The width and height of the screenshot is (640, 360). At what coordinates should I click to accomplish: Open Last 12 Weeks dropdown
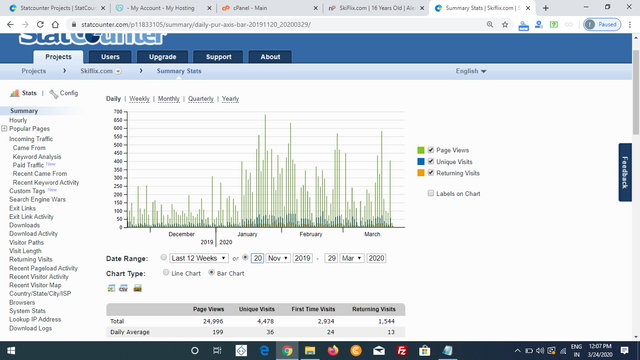[x=199, y=258]
